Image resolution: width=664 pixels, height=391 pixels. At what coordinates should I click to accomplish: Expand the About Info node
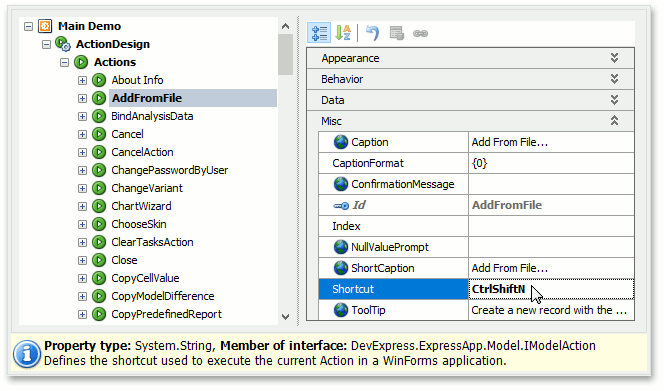point(82,80)
